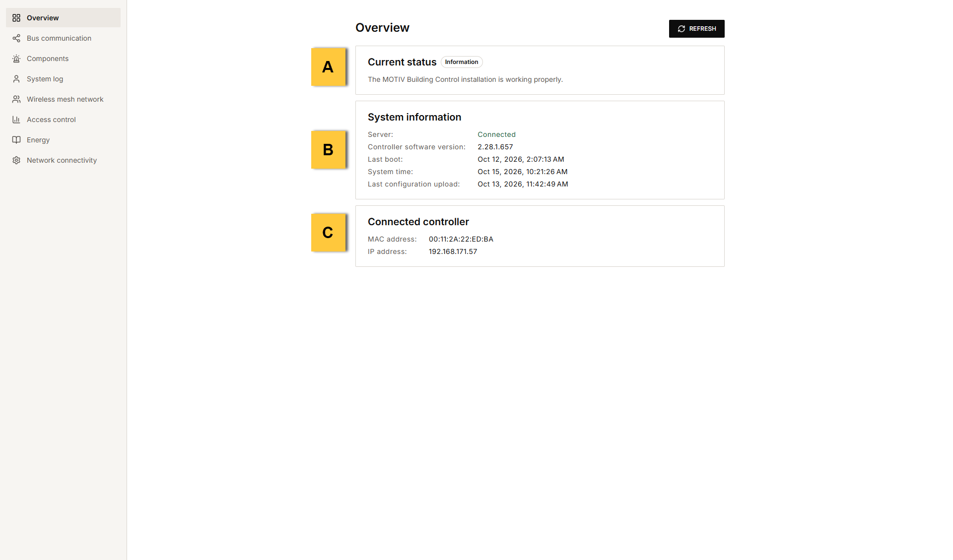Open Network connectivity settings
The image size is (953, 560).
coord(63,160)
